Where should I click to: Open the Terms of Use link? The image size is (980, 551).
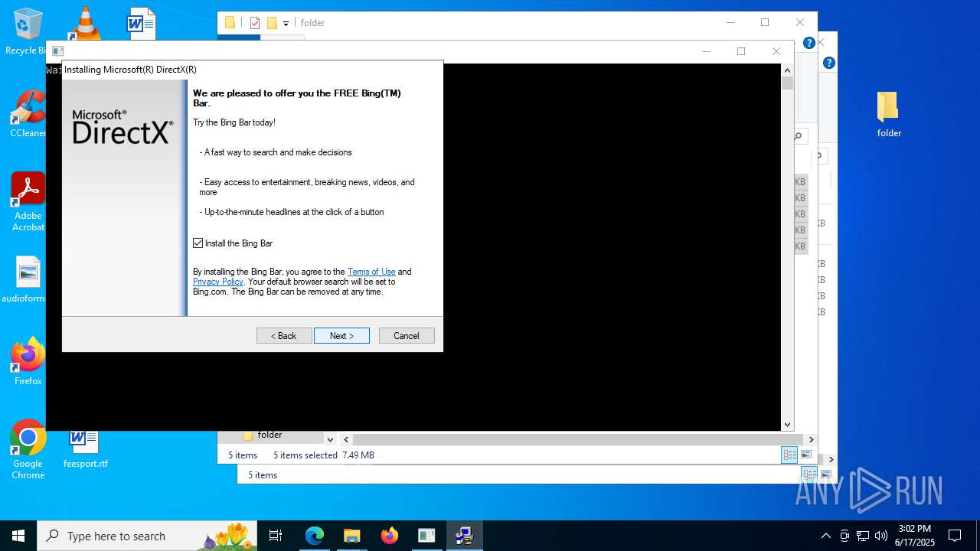coord(371,272)
